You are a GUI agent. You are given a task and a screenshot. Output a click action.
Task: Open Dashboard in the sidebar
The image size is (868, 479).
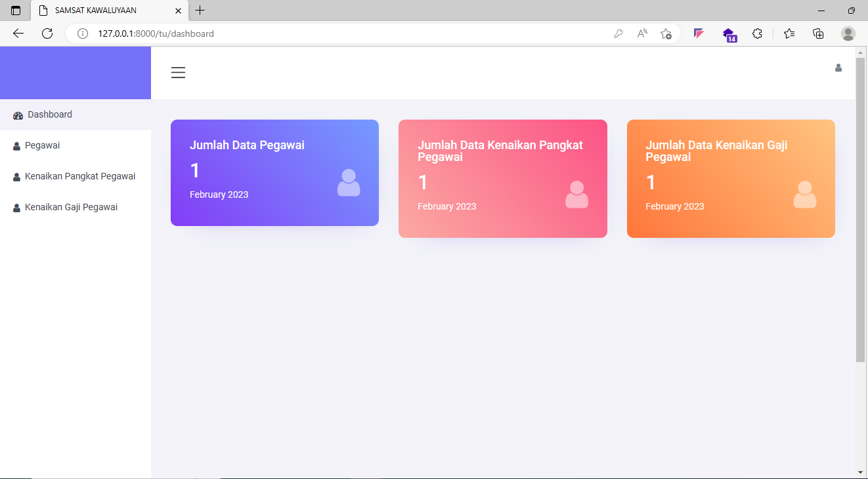point(49,115)
